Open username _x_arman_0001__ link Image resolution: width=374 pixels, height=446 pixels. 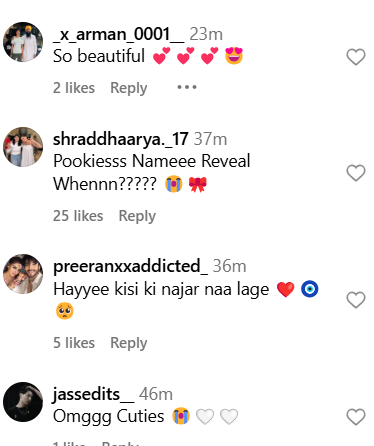pyautogui.click(x=119, y=34)
